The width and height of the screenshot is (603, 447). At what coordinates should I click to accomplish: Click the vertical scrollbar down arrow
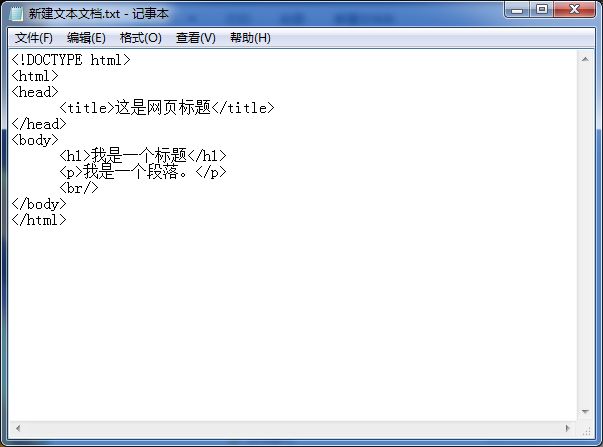click(x=585, y=412)
